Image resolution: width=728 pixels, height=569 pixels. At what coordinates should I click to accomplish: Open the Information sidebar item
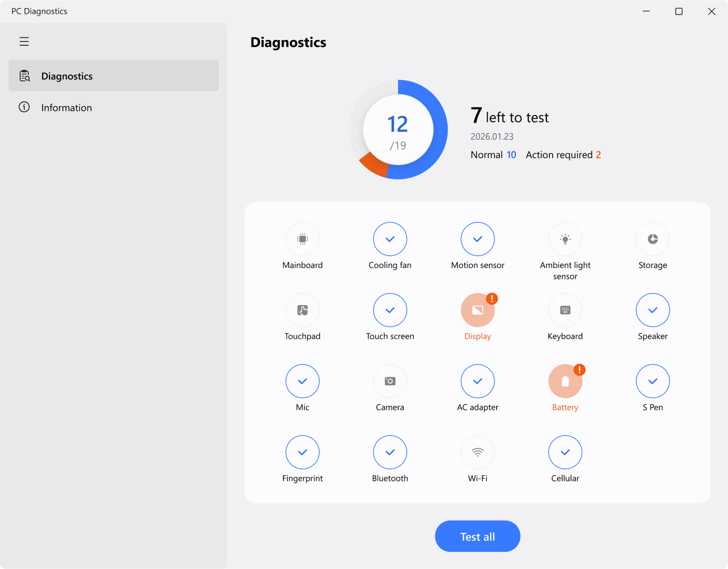click(x=114, y=107)
